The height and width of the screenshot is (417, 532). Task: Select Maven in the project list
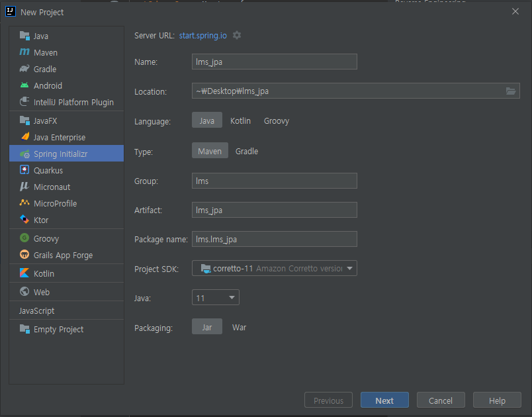[x=66, y=52]
